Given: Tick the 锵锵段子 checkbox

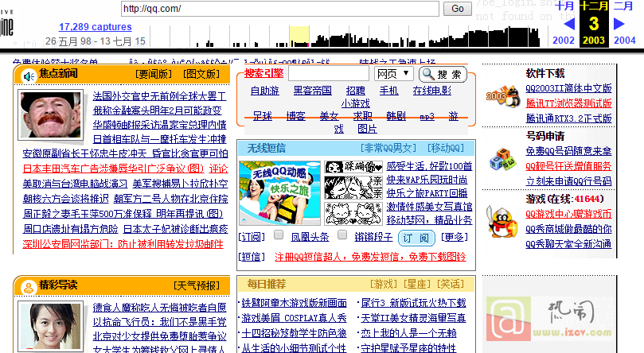Looking at the screenshot, I should tap(342, 235).
